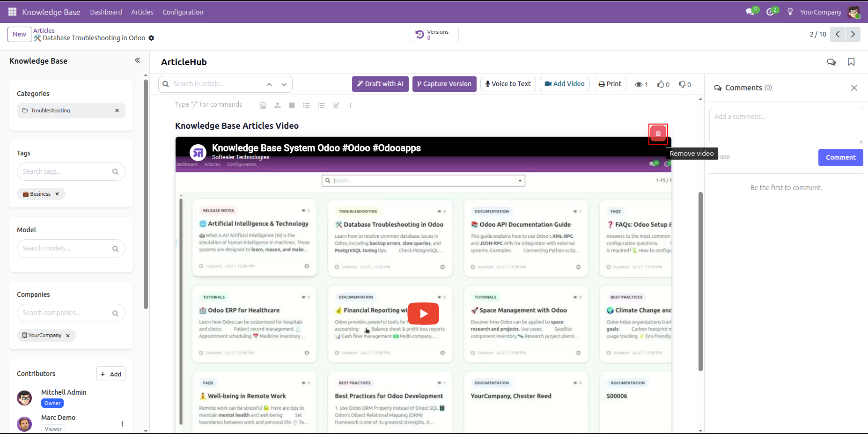Click the Add a comment text box
Viewport: 868px width, 434px height.
pyautogui.click(x=786, y=125)
